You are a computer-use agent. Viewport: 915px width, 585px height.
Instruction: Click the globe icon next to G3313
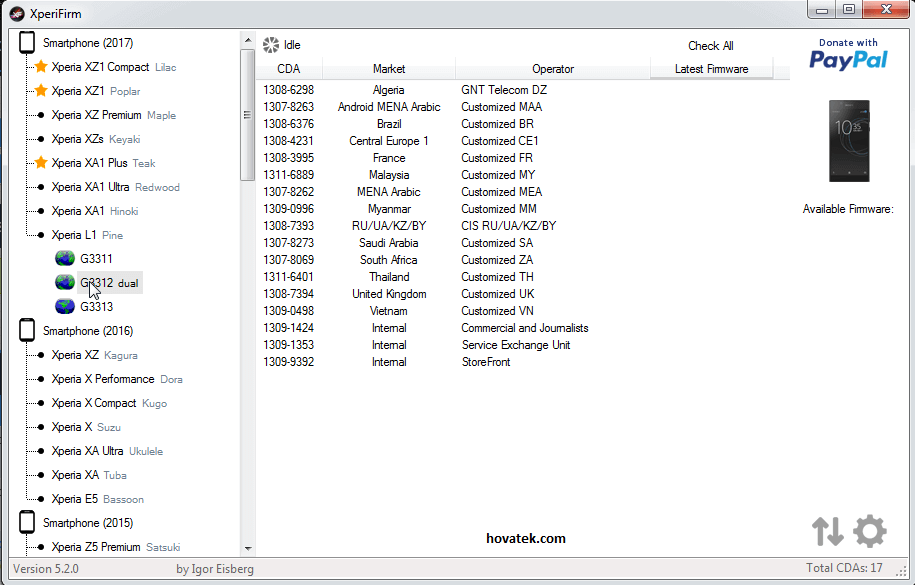pos(65,306)
